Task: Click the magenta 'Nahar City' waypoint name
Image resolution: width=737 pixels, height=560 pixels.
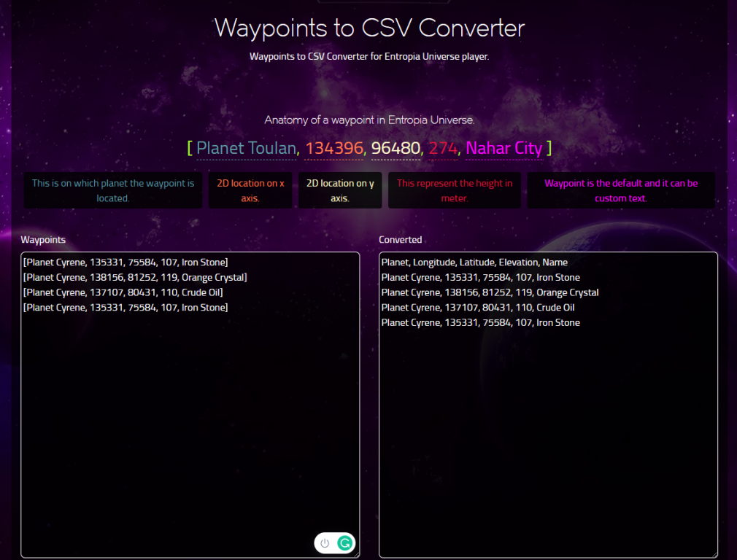Action: (x=504, y=149)
